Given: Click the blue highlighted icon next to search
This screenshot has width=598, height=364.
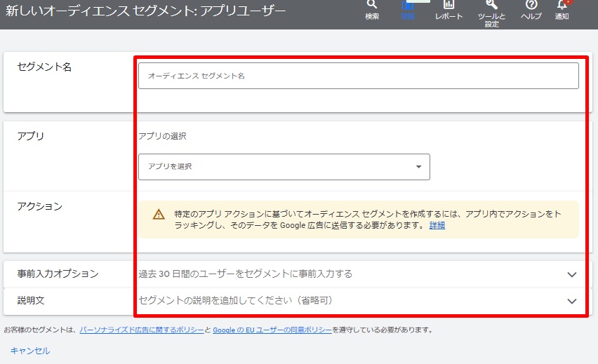Looking at the screenshot, I should pyautogui.click(x=408, y=6).
